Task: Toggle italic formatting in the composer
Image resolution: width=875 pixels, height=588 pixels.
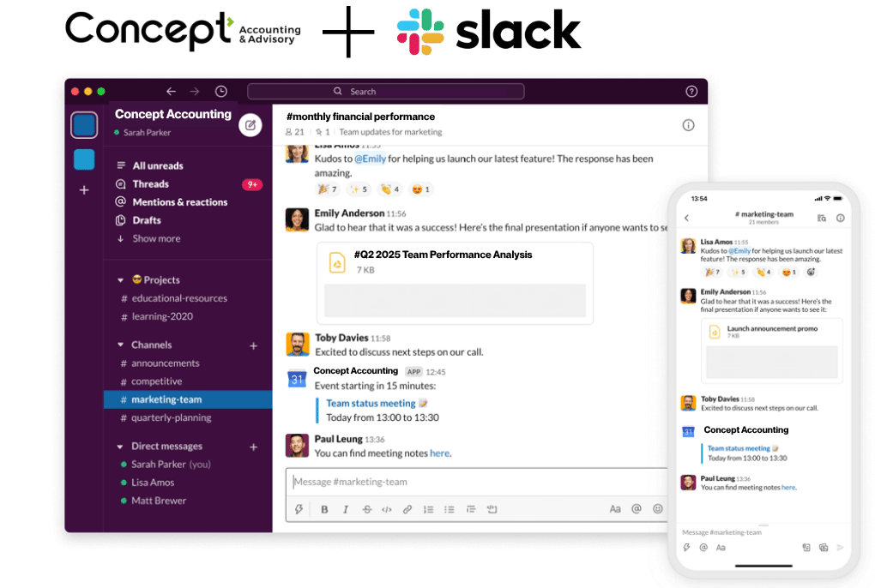Action: [x=345, y=508]
